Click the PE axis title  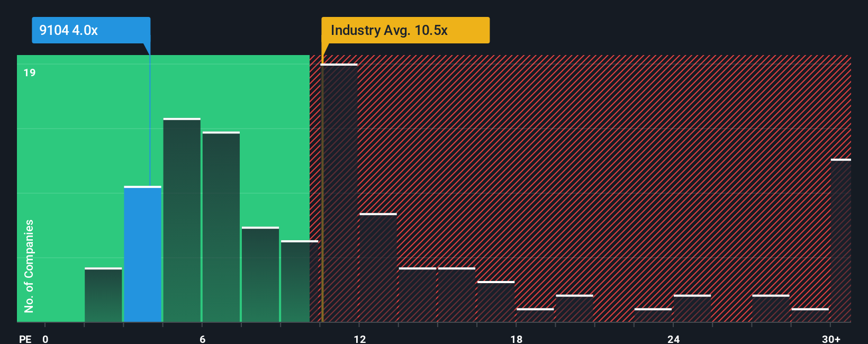(25, 339)
